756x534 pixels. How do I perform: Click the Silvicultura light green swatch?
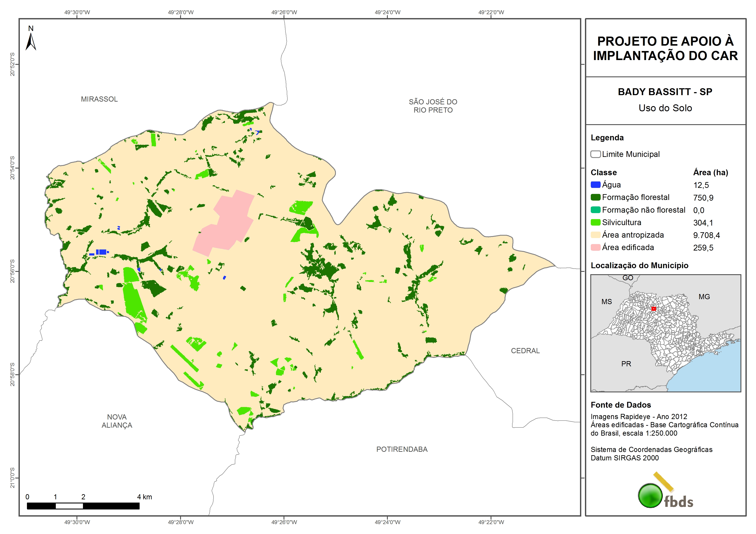pos(595,222)
